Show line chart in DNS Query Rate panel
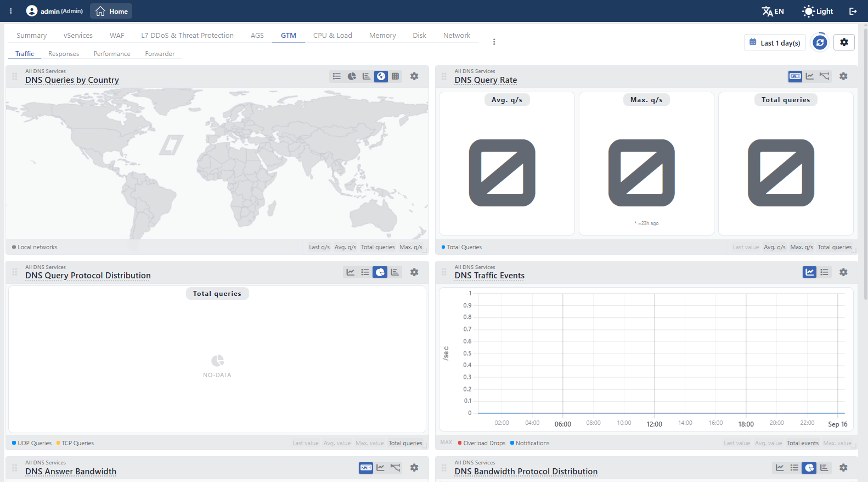Viewport: 868px width, 482px height. click(810, 76)
